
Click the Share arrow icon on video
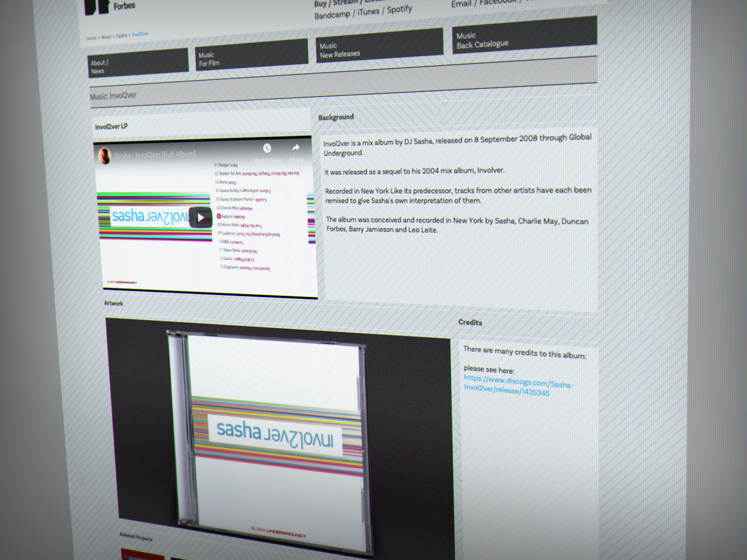(296, 147)
